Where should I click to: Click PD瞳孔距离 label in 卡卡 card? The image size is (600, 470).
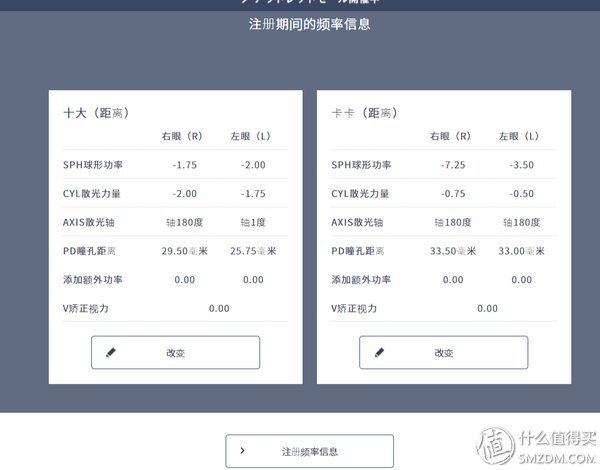(357, 251)
